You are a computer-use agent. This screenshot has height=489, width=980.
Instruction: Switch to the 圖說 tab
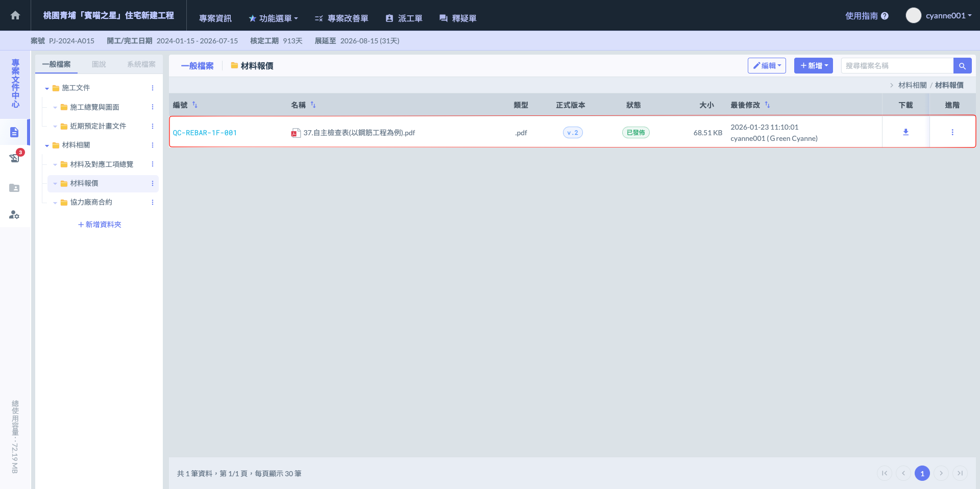(x=99, y=64)
